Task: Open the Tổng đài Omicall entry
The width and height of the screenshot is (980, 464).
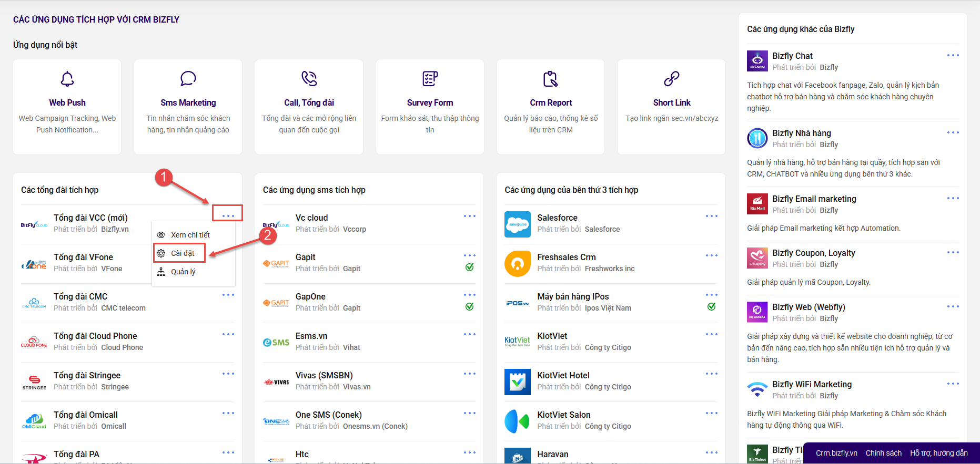Action: click(86, 415)
